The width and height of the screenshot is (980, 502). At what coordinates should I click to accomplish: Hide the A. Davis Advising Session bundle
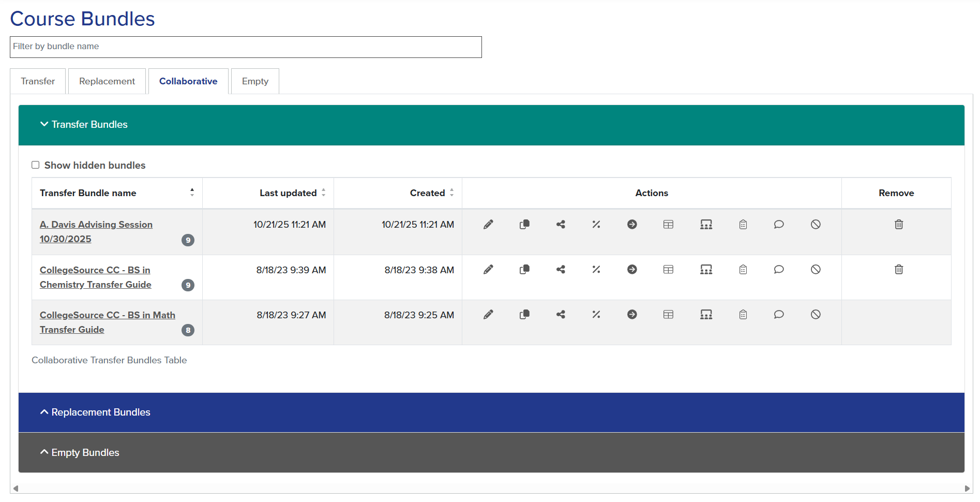coord(816,225)
